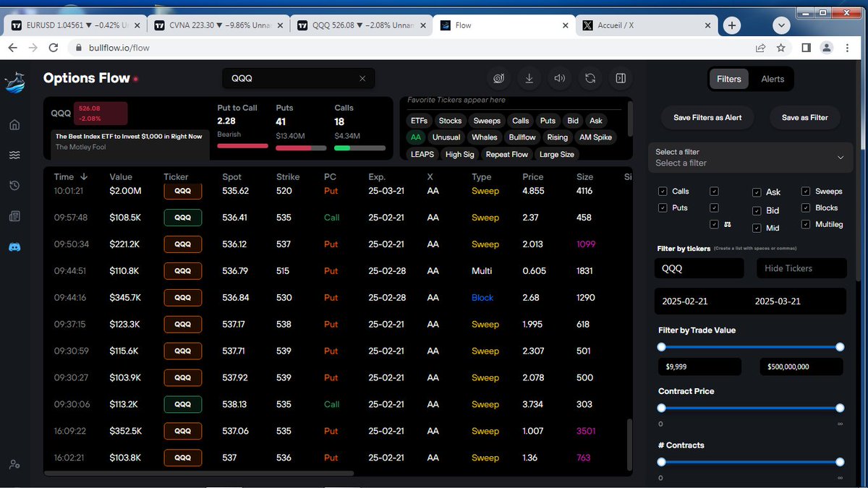868x488 pixels.
Task: Select the High Sig filter chip
Action: click(459, 155)
